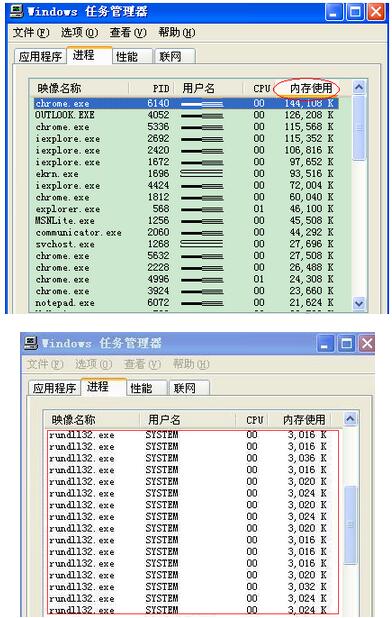Open 选项(O) menu in top window
This screenshot has height=618, width=392.
(x=79, y=32)
